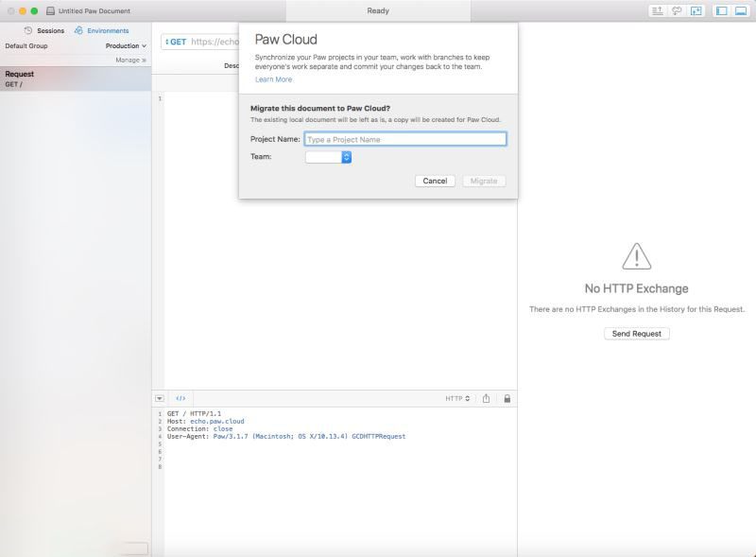This screenshot has height=557, width=756.
Task: Open the HTTP format dropdown
Action: point(457,398)
